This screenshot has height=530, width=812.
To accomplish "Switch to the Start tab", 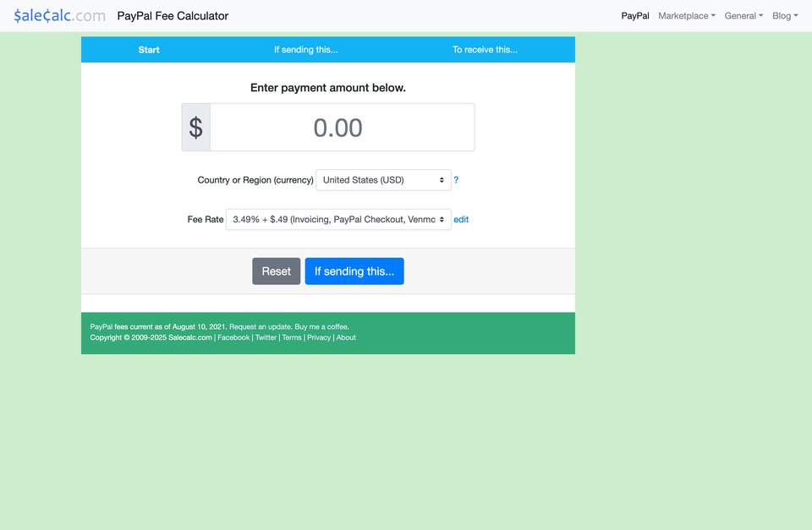I will pos(149,50).
